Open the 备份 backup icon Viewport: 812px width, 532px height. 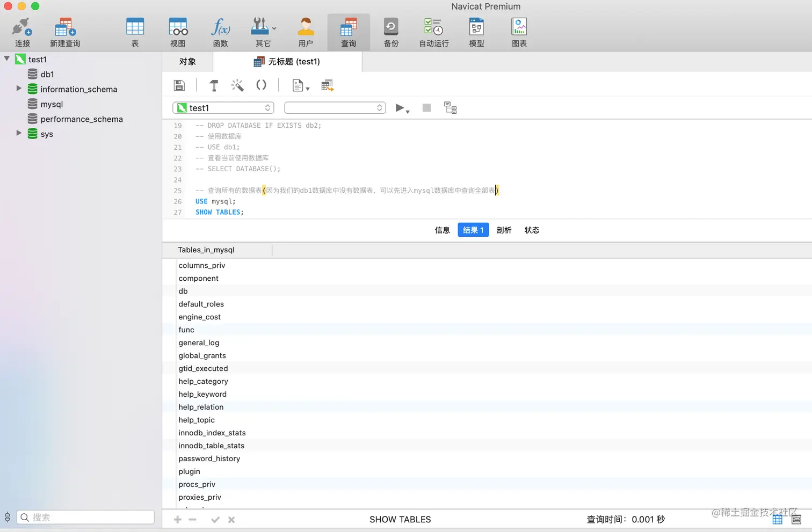[x=391, y=32]
